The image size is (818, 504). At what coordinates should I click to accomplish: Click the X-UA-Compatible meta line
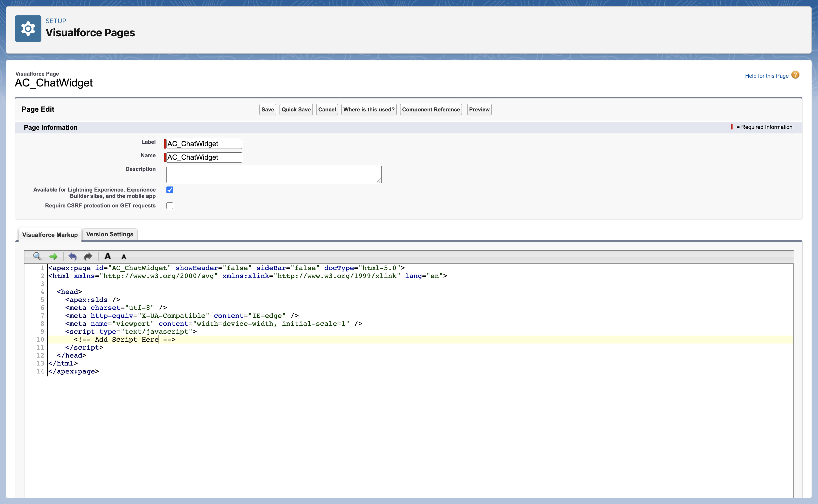pos(182,316)
